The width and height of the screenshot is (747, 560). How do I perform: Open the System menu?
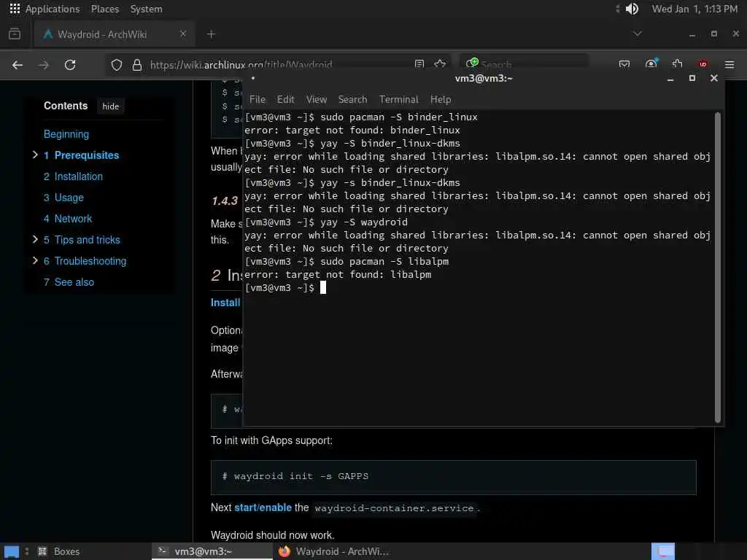pyautogui.click(x=146, y=9)
